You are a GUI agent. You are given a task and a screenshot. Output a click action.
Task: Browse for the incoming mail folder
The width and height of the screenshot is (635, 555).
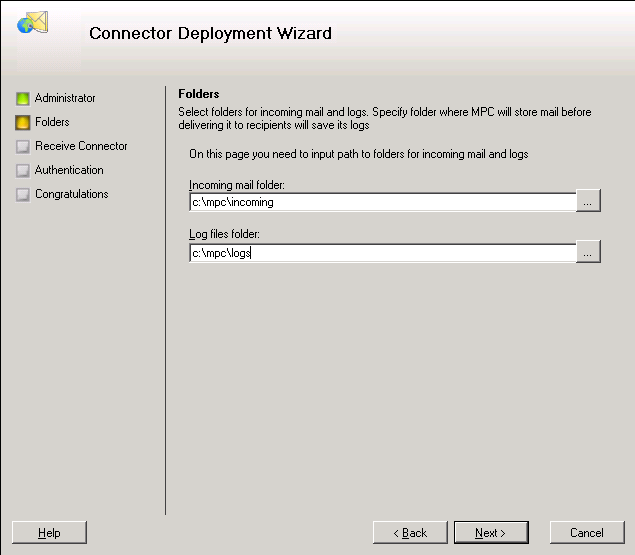(x=588, y=201)
